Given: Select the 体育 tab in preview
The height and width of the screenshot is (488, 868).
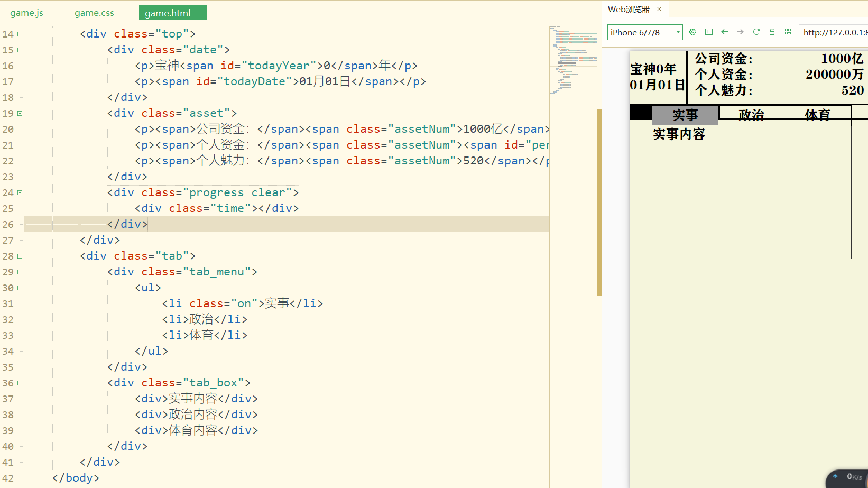Looking at the screenshot, I should click(x=817, y=115).
